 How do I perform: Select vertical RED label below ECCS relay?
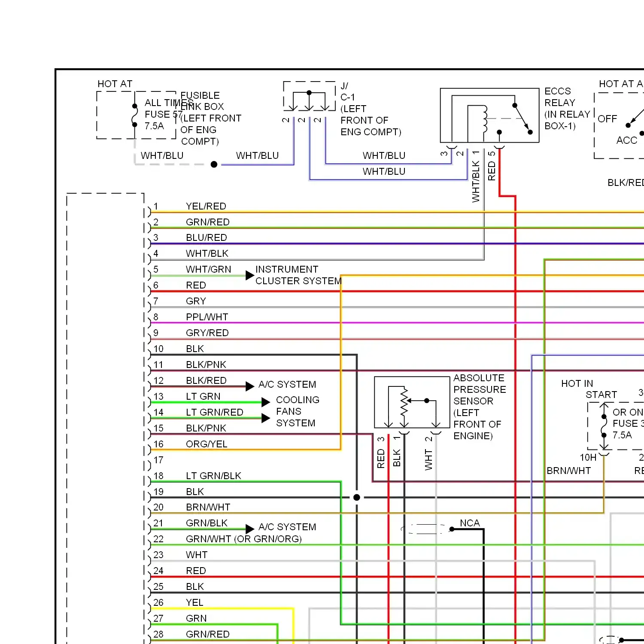[x=492, y=171]
